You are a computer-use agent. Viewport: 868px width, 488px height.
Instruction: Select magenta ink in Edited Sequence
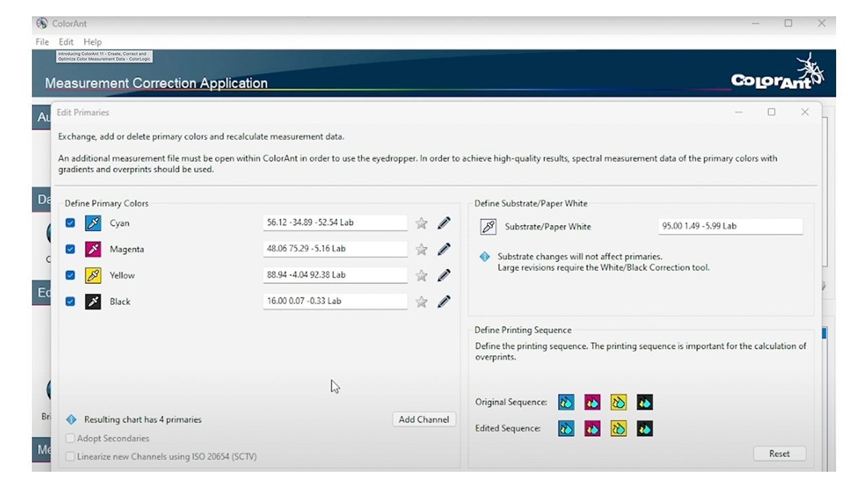point(593,428)
